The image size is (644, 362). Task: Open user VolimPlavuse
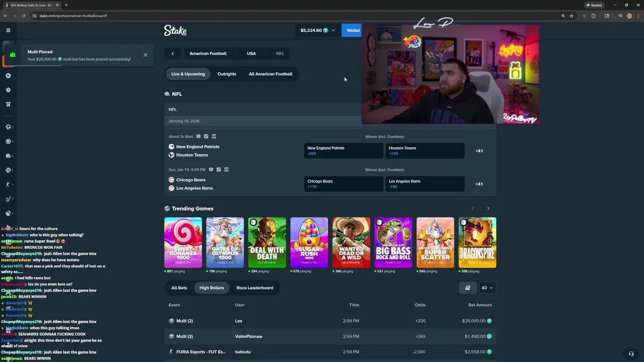249,336
